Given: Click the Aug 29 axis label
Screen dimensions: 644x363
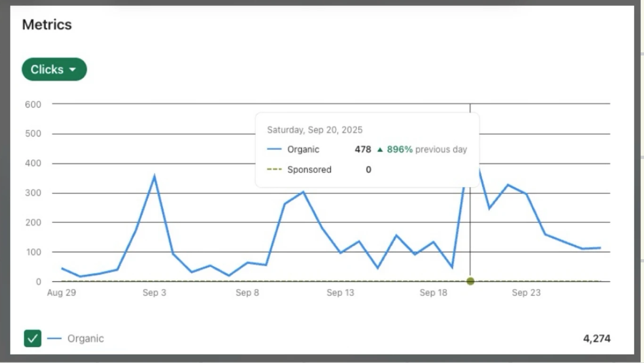Looking at the screenshot, I should point(61,293).
